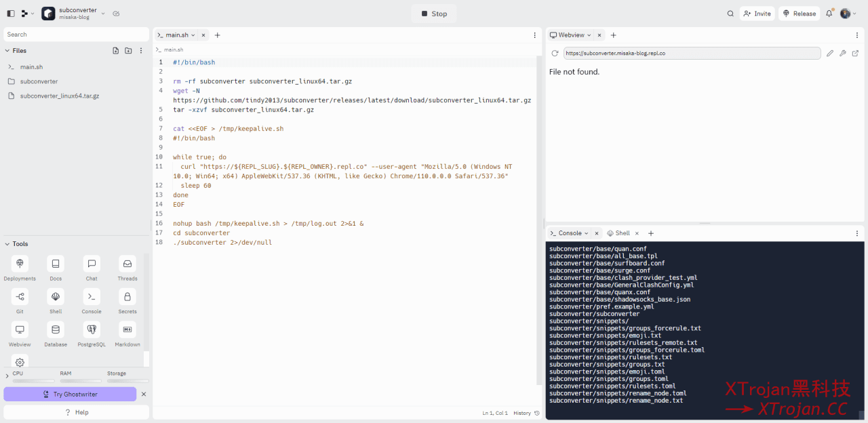Click the new file icon in Files
868x423 pixels.
tap(115, 51)
